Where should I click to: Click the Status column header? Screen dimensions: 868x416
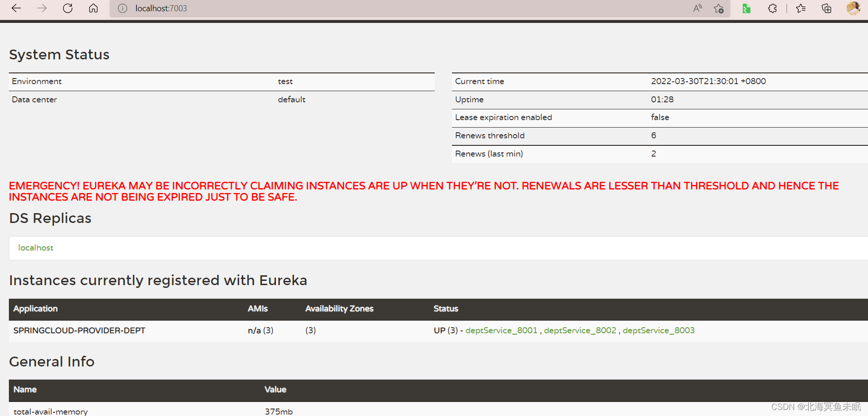tap(446, 308)
